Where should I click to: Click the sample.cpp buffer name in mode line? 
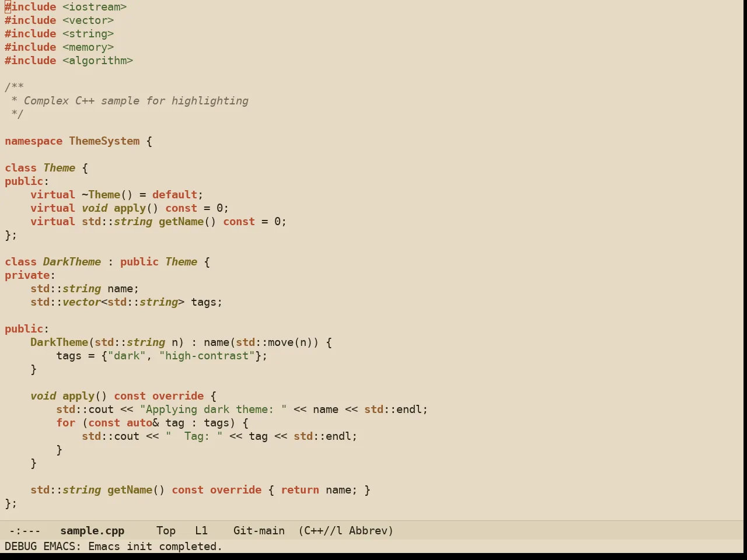pyautogui.click(x=92, y=531)
